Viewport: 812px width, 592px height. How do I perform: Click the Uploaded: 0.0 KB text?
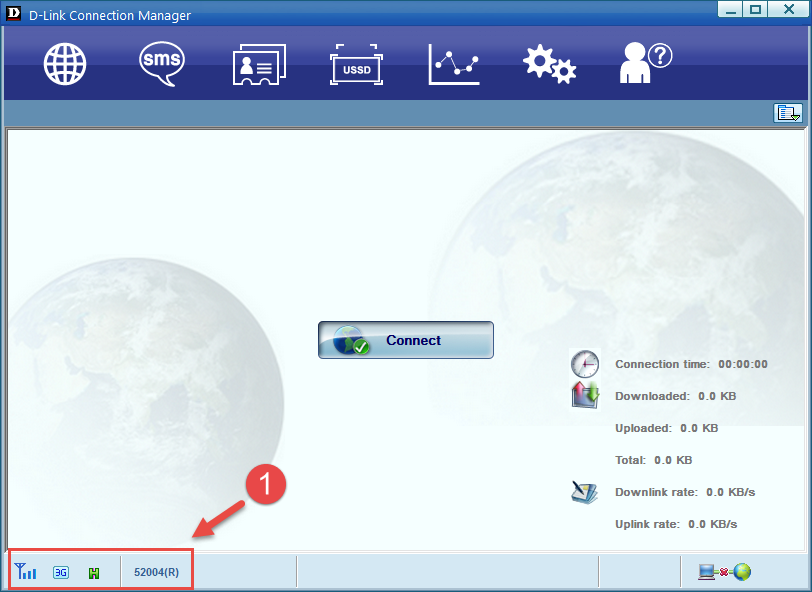tap(666, 428)
